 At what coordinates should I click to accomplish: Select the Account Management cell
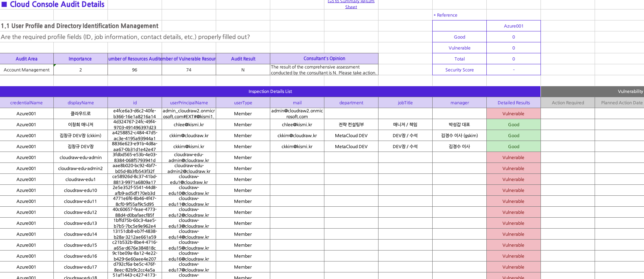click(x=27, y=70)
